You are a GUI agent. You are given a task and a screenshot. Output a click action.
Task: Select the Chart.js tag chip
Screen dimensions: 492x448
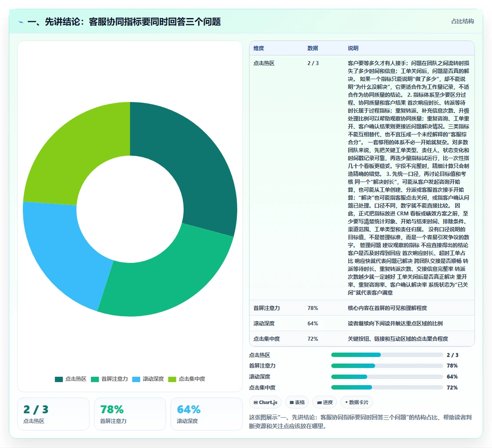(x=265, y=402)
